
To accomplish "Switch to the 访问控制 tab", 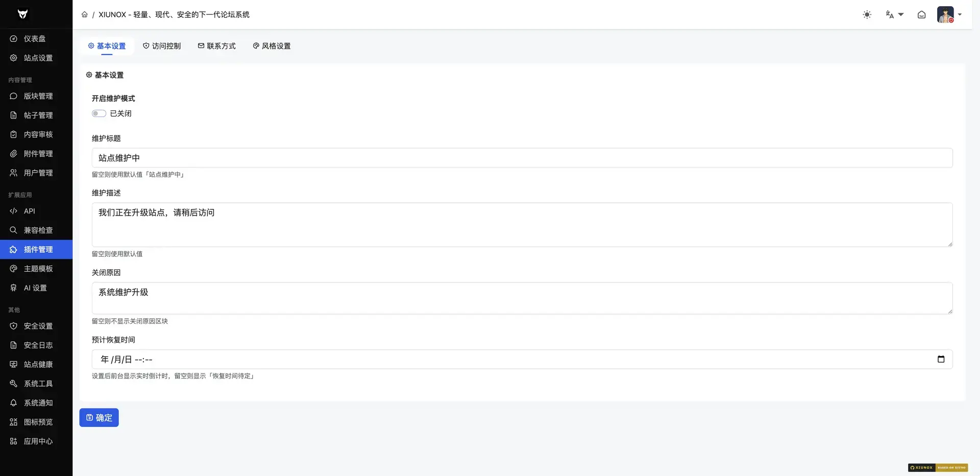I will [x=162, y=46].
